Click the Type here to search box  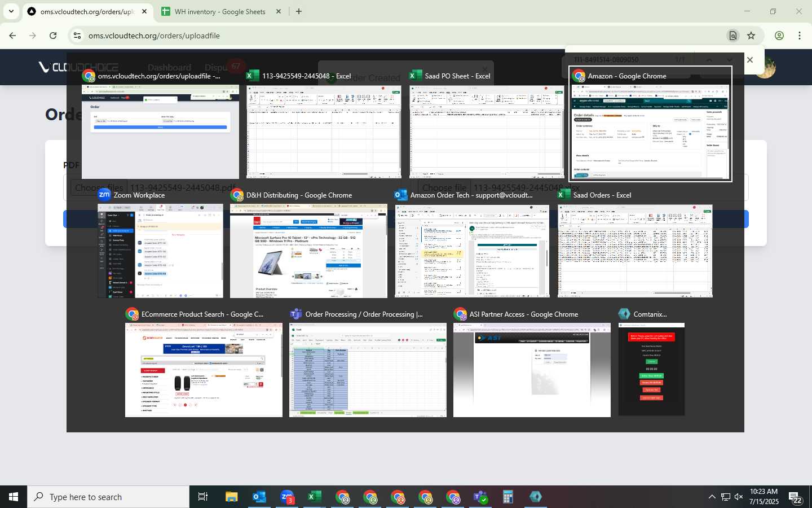click(x=108, y=497)
